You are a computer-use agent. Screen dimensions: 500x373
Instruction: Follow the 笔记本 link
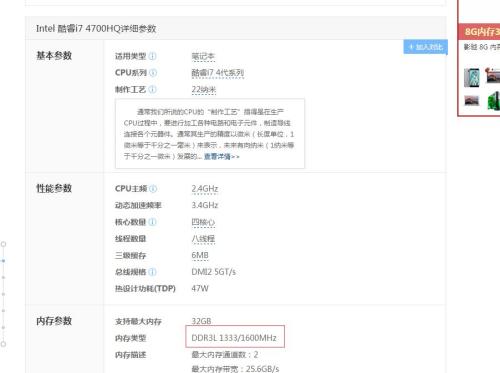[203, 56]
